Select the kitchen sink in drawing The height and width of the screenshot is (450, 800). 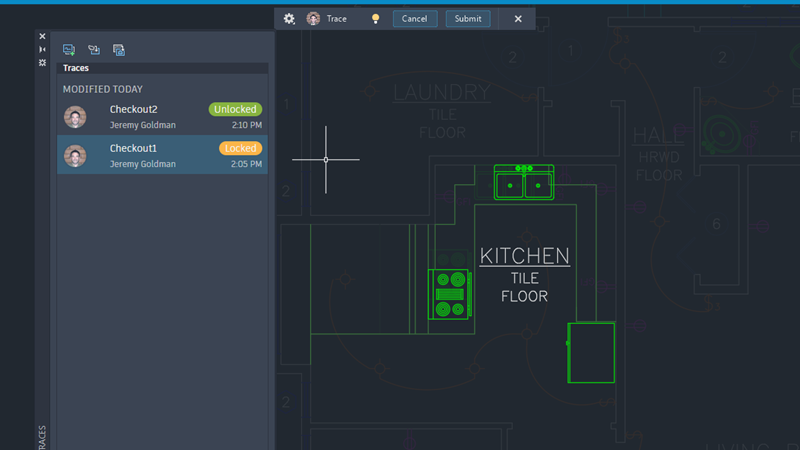(x=524, y=183)
